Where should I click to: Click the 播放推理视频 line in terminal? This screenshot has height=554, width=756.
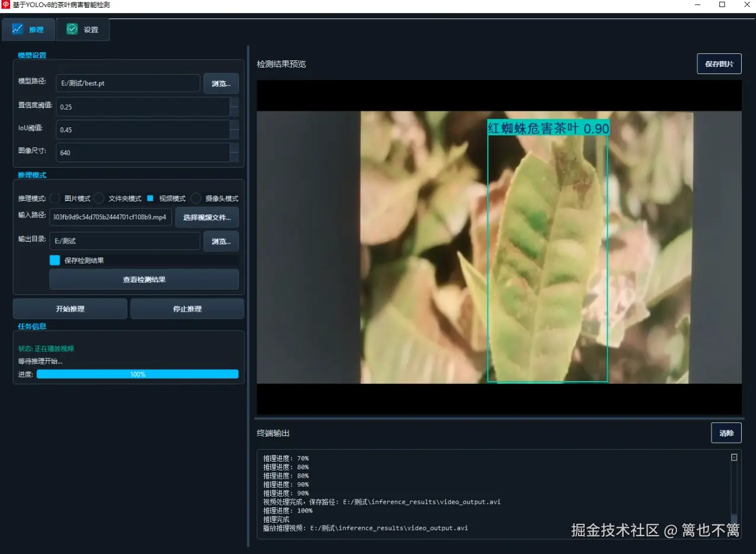coord(366,528)
